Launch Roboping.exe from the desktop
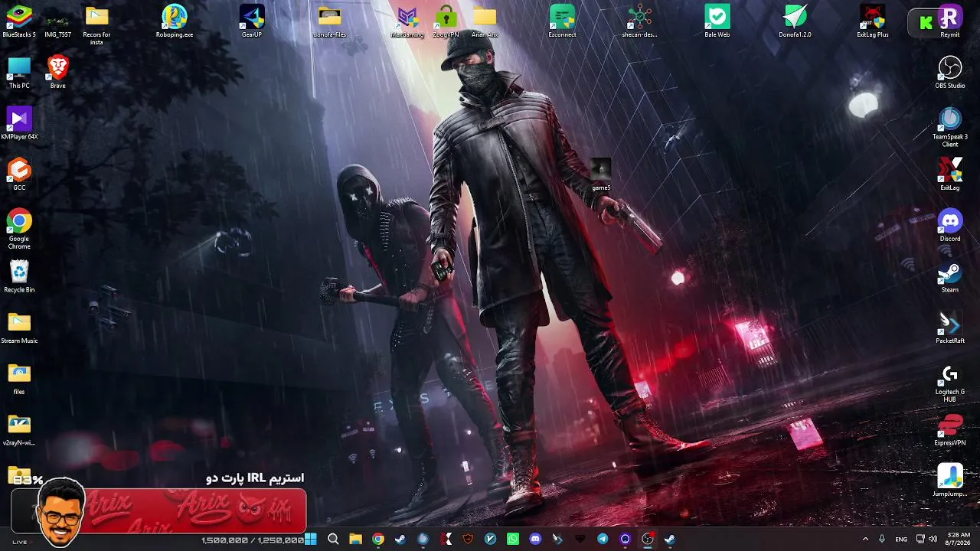980x551 pixels. tap(175, 21)
